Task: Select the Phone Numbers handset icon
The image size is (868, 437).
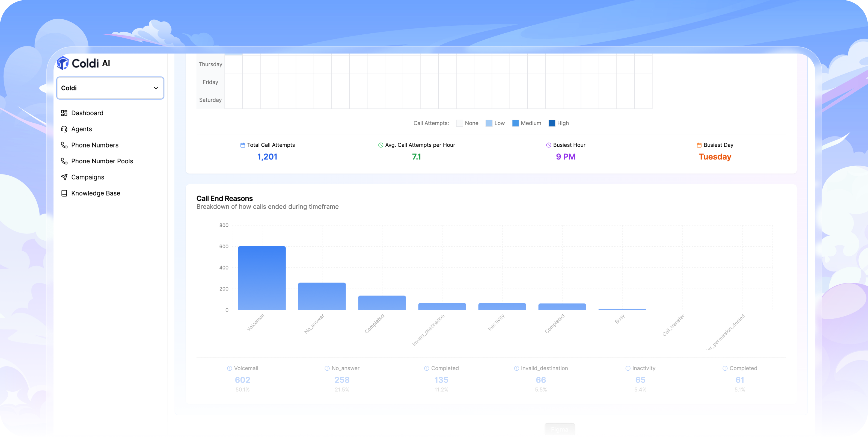Action: pos(64,145)
